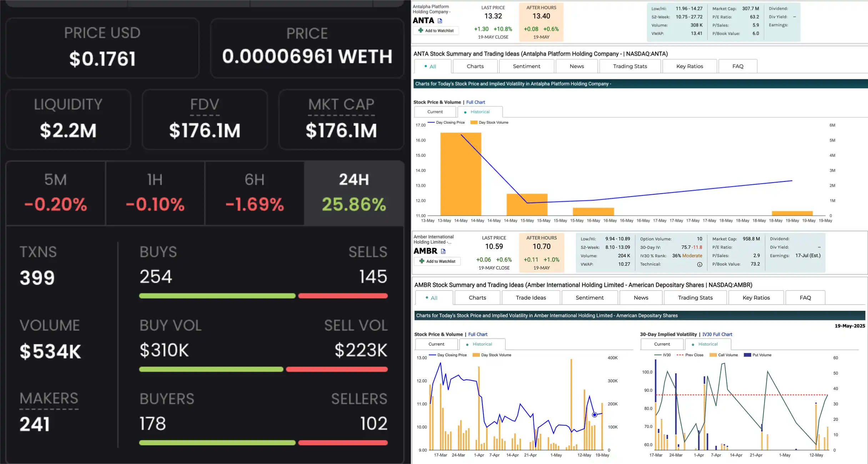The height and width of the screenshot is (464, 868).
Task: Click the highlighted point on AMBR price line
Action: coord(594,415)
